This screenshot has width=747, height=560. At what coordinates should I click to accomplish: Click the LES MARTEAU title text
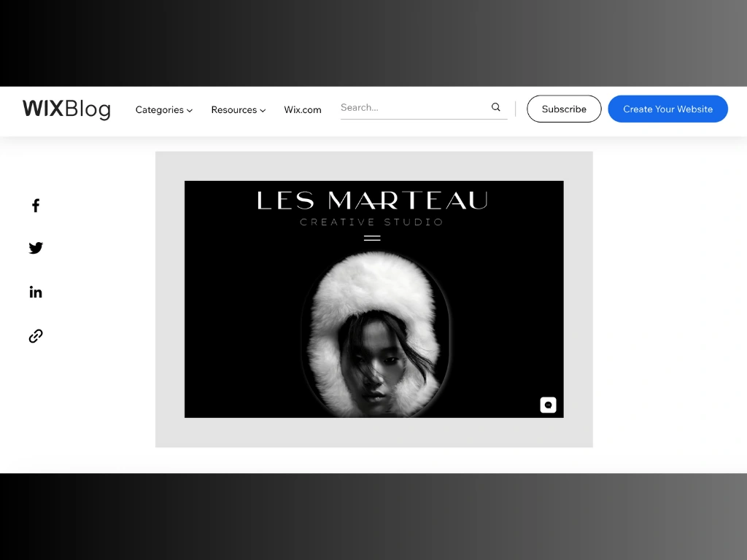(x=373, y=201)
